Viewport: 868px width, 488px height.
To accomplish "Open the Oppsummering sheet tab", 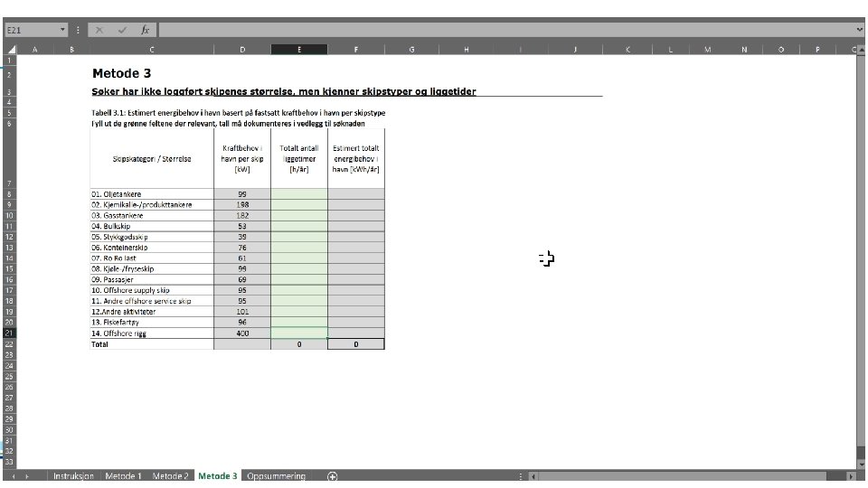I will click(277, 476).
